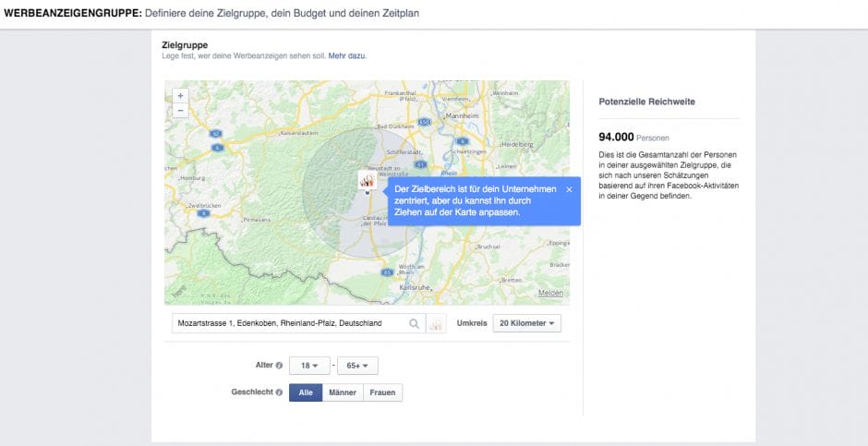Open the Umkreis 20 Kilometer dropdown
The height and width of the screenshot is (446, 868).
(x=526, y=323)
